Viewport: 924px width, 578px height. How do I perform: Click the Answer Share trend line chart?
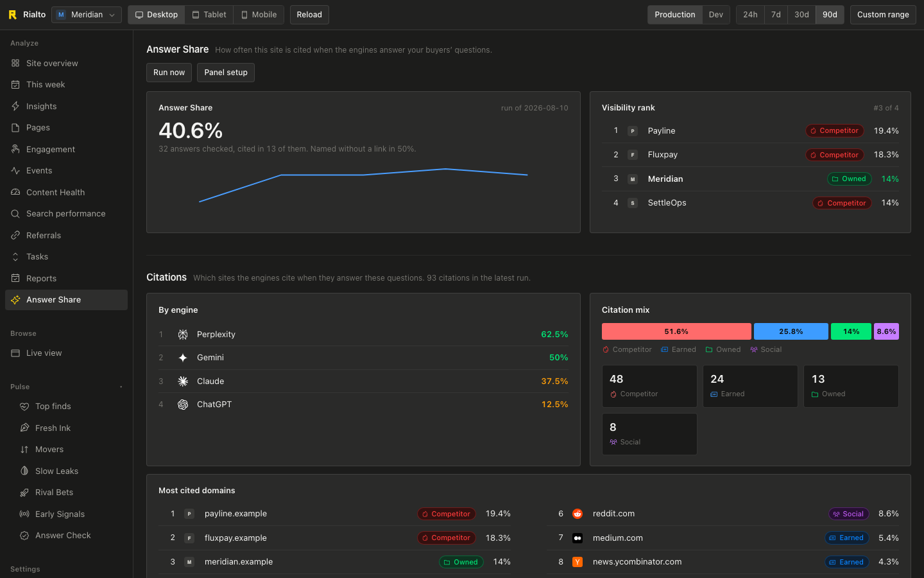click(363, 186)
